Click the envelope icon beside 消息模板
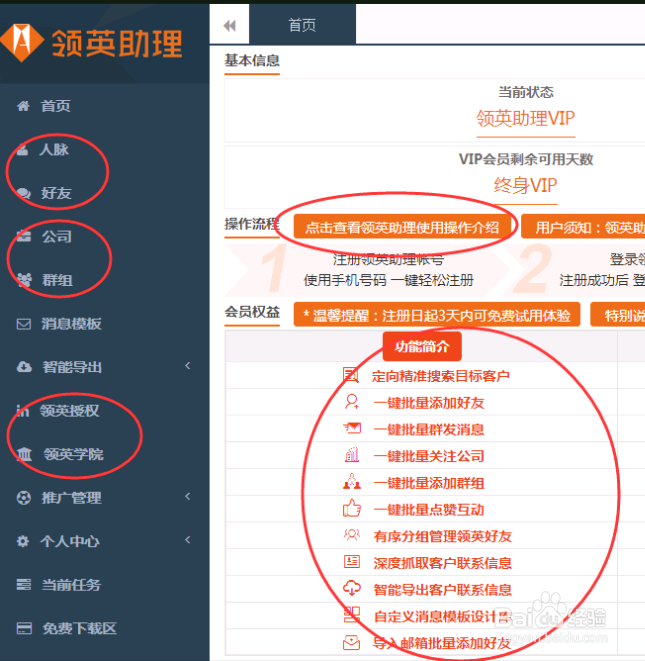This screenshot has height=661, width=645. 24,324
